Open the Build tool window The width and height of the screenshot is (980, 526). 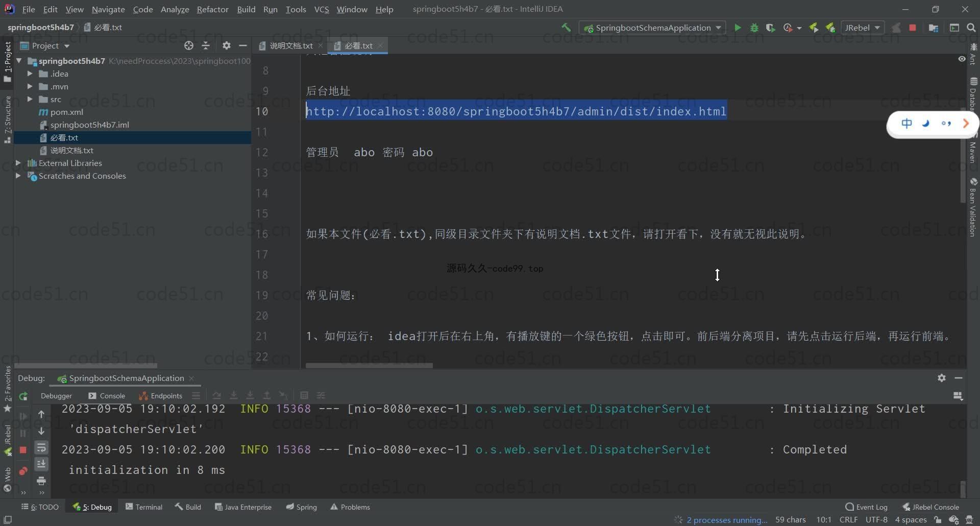188,507
